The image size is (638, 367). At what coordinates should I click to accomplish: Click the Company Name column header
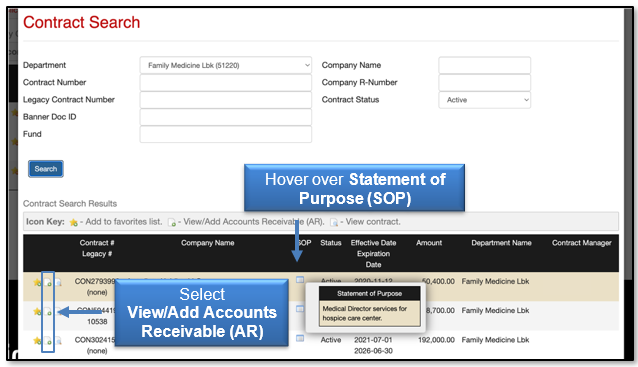coord(208,243)
